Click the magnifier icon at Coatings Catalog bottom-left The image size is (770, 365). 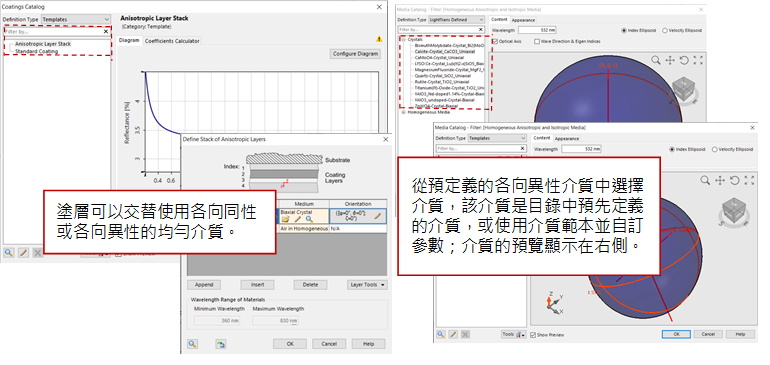point(9,253)
